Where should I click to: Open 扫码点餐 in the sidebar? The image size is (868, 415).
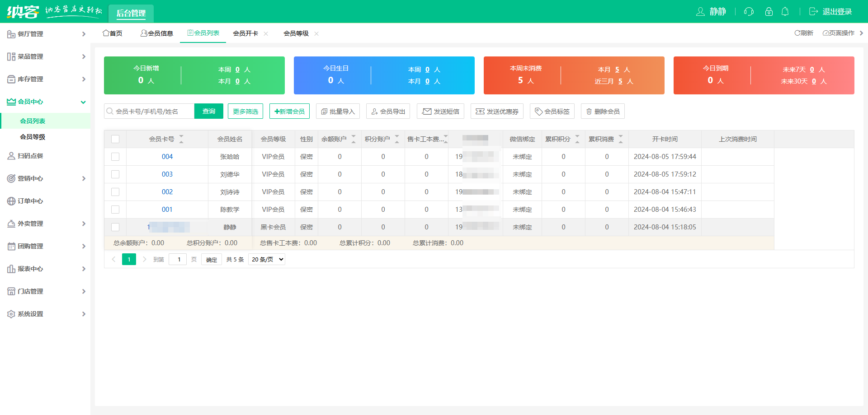[x=30, y=156]
